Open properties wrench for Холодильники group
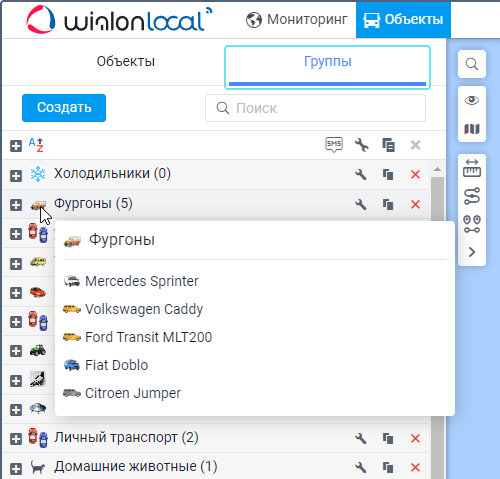This screenshot has height=479, width=500. point(361,174)
